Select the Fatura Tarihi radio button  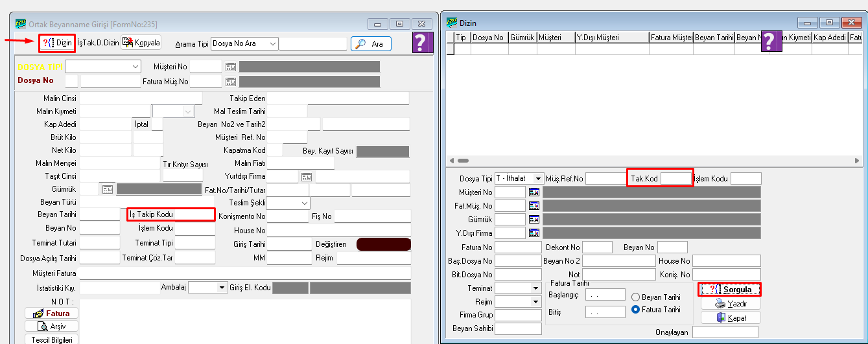click(635, 310)
